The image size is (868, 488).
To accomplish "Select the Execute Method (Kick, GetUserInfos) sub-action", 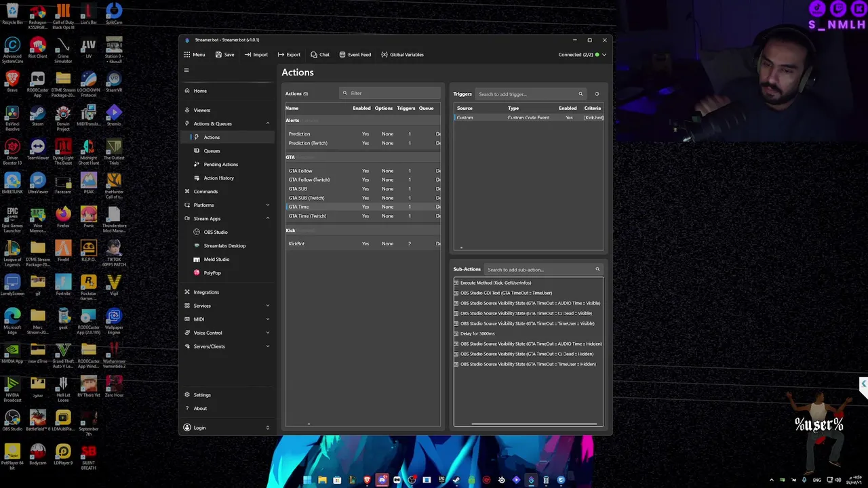I will (x=528, y=283).
